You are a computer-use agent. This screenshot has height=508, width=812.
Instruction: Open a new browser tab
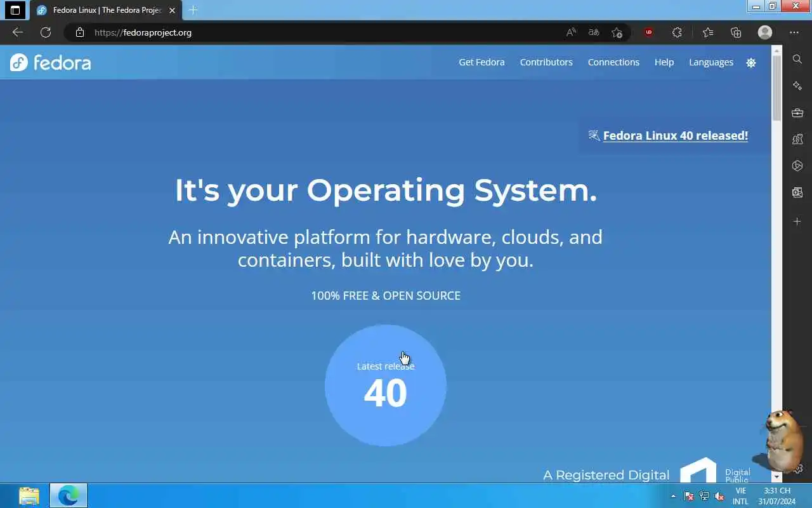pyautogui.click(x=193, y=10)
